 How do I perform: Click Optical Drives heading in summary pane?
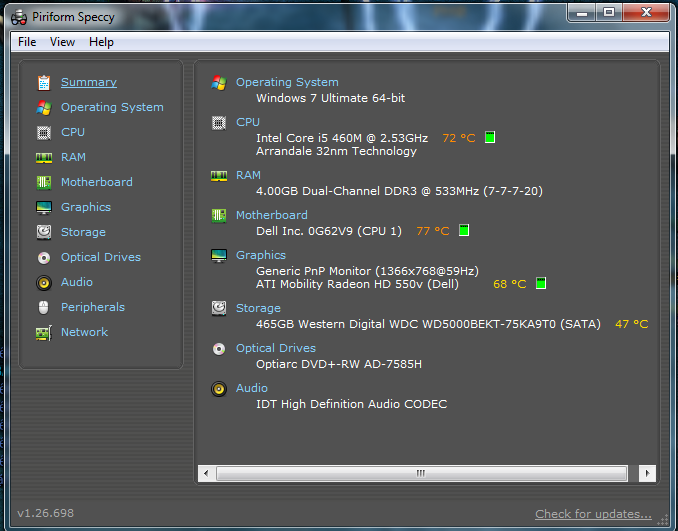[276, 348]
